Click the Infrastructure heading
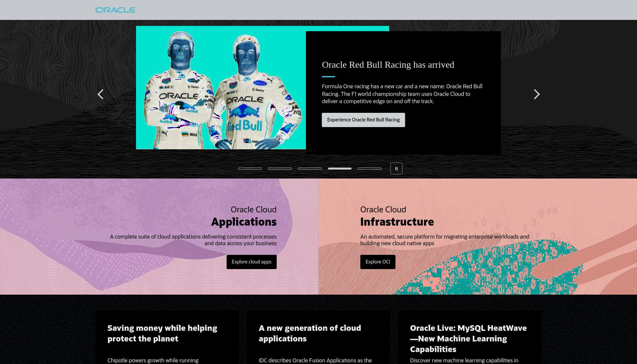Screen dimensions: 637x364 point(397,222)
